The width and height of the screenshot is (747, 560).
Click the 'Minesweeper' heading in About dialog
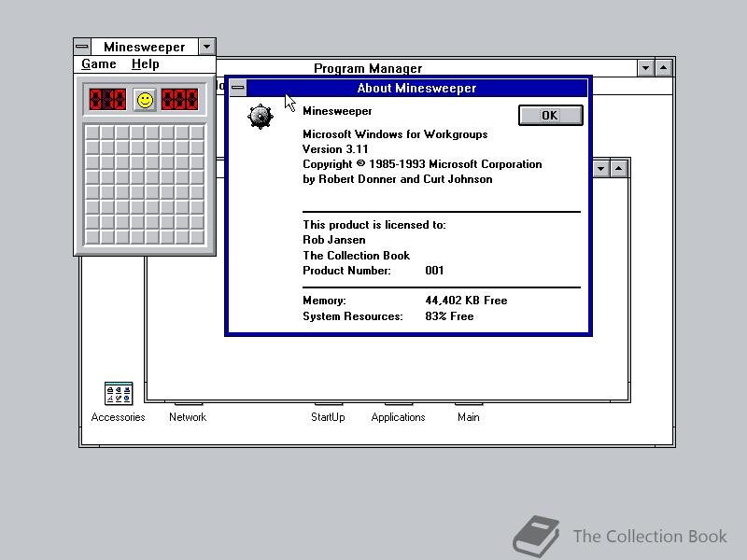337,111
